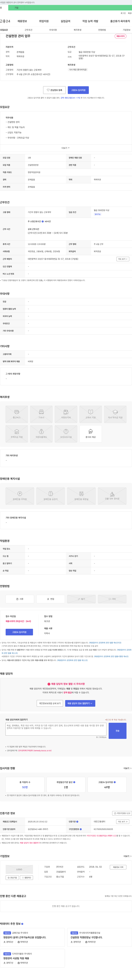This screenshot has height=980, width=132.
Task: Click top 고용24 입사지원 apply button
Action: [x=78, y=90]
